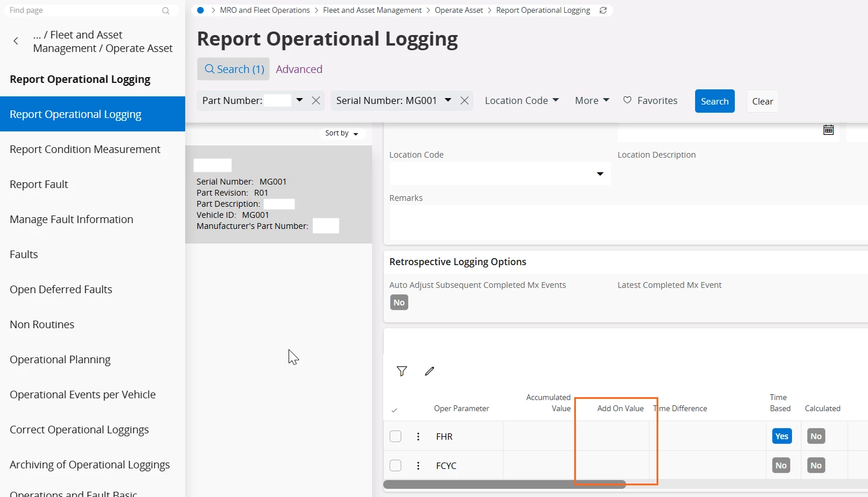Image resolution: width=868 pixels, height=497 pixels.
Task: Click the pencil edit icon
Action: [x=429, y=371]
